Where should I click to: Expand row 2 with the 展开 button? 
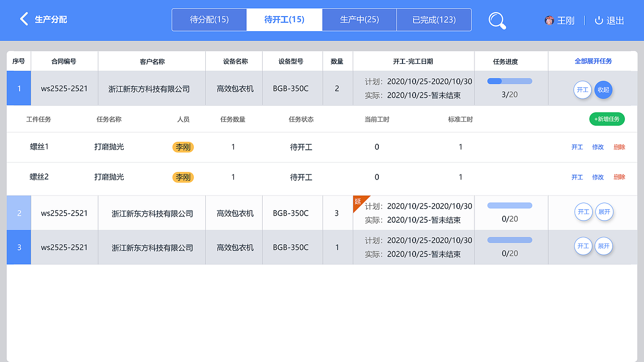[604, 212]
